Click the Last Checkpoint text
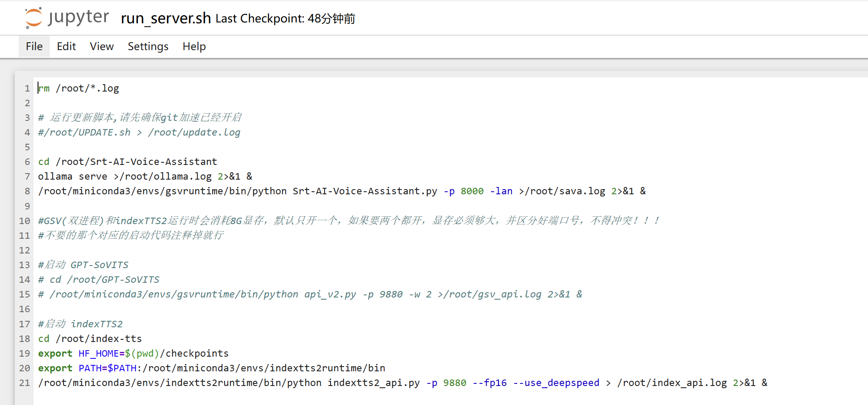Image resolution: width=868 pixels, height=405 pixels. 285,19
